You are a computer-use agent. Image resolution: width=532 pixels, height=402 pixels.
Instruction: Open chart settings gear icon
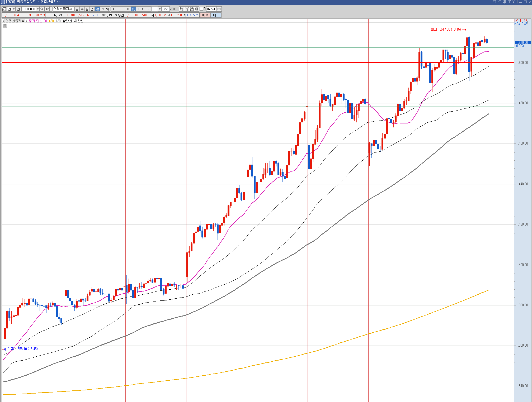(197, 9)
